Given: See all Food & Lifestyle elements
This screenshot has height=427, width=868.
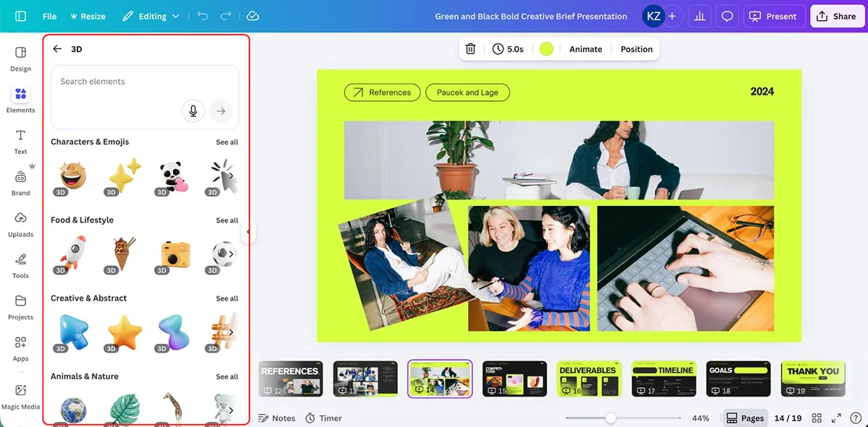Looking at the screenshot, I should click(x=227, y=220).
